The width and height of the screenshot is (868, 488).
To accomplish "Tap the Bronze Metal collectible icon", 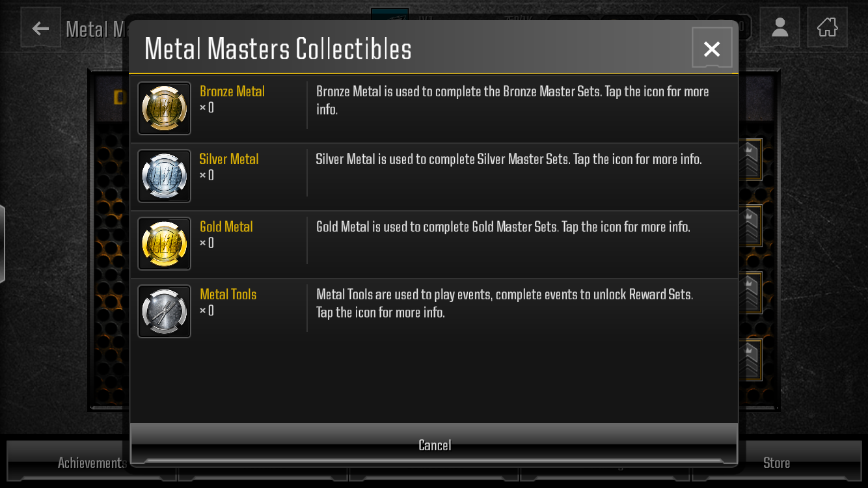I will click(164, 108).
